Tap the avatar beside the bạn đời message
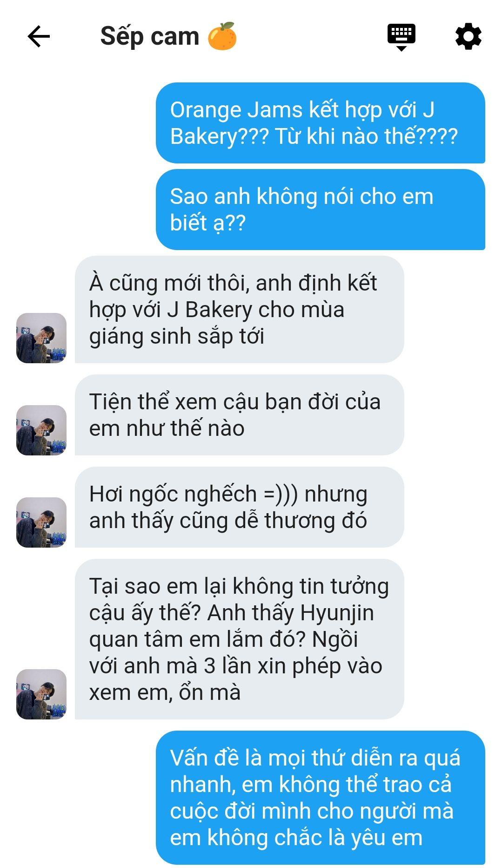This screenshot has width=502, height=868. point(41,430)
